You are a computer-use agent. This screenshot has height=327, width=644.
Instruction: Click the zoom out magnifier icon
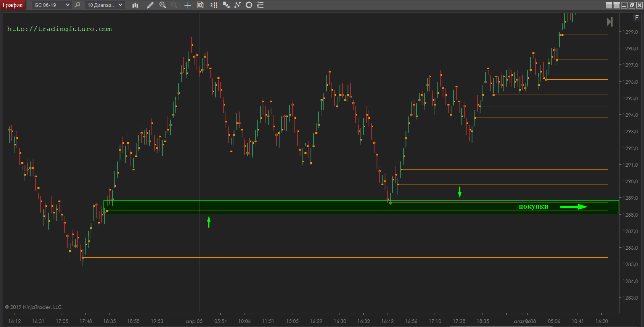tap(174, 5)
